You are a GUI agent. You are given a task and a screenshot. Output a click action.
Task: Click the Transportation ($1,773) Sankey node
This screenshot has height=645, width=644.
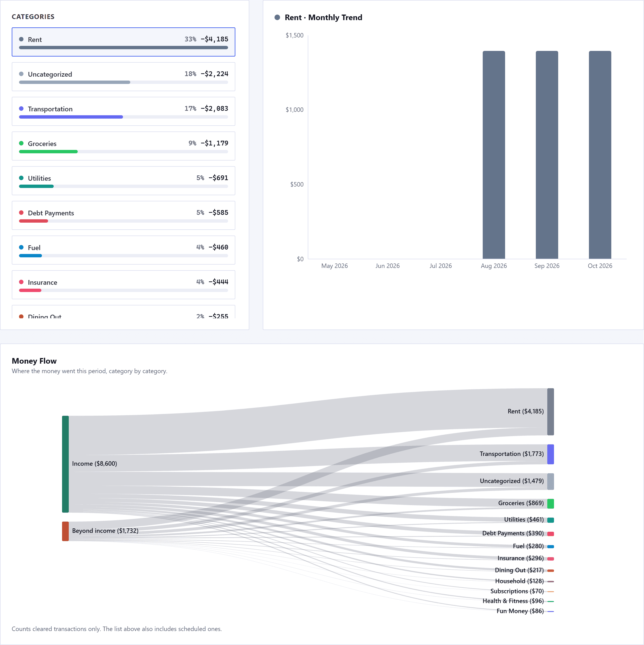pos(551,454)
